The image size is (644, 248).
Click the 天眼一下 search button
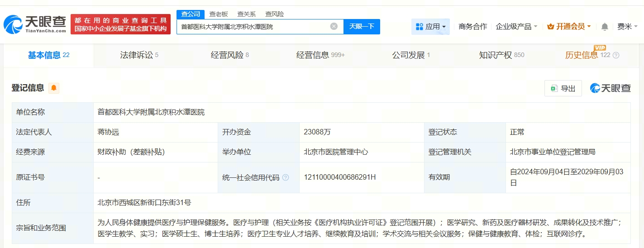[362, 26]
